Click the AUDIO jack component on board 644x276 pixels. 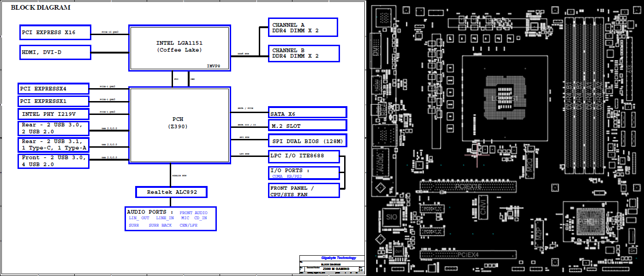[382, 162]
